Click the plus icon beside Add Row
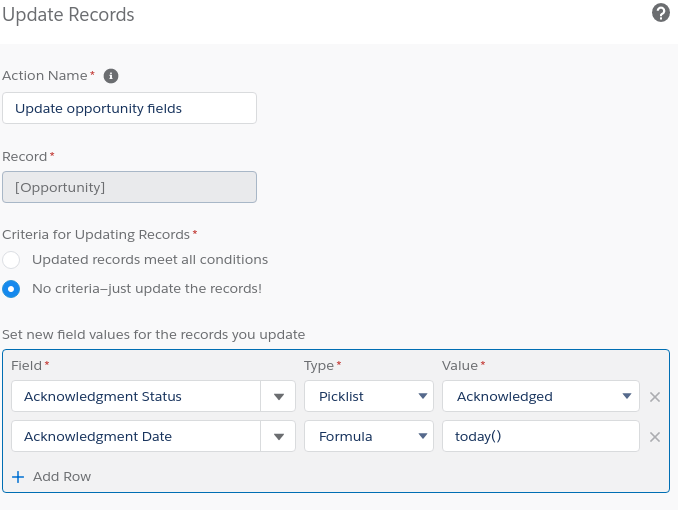The width and height of the screenshot is (678, 510). tap(18, 477)
